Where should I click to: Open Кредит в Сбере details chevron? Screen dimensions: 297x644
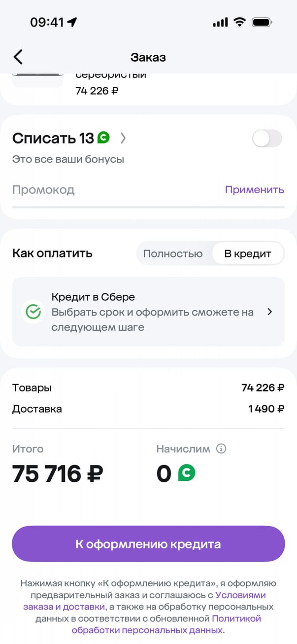tap(269, 312)
